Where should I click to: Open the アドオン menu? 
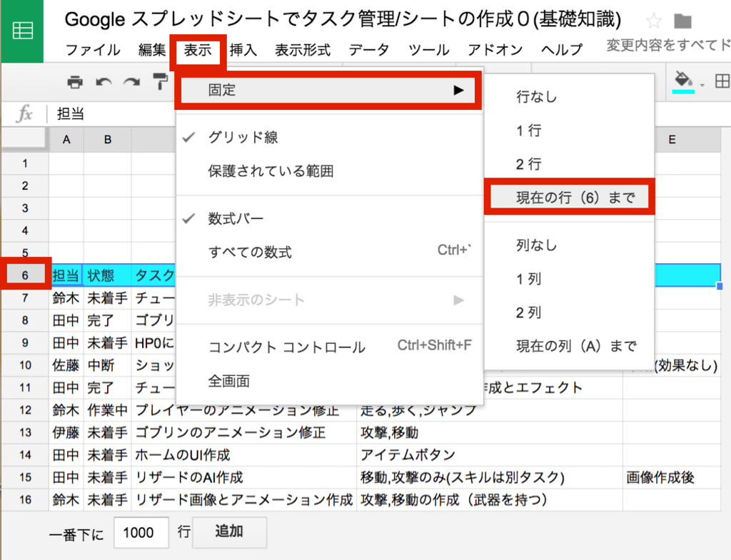pyautogui.click(x=495, y=50)
